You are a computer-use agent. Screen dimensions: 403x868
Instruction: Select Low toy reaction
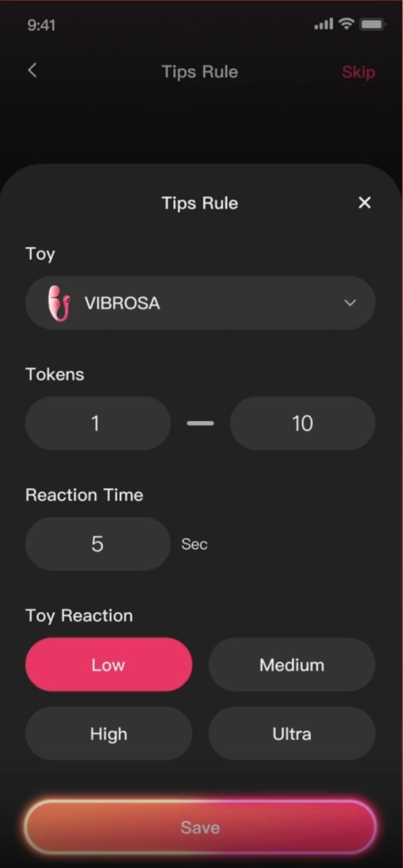coord(109,665)
